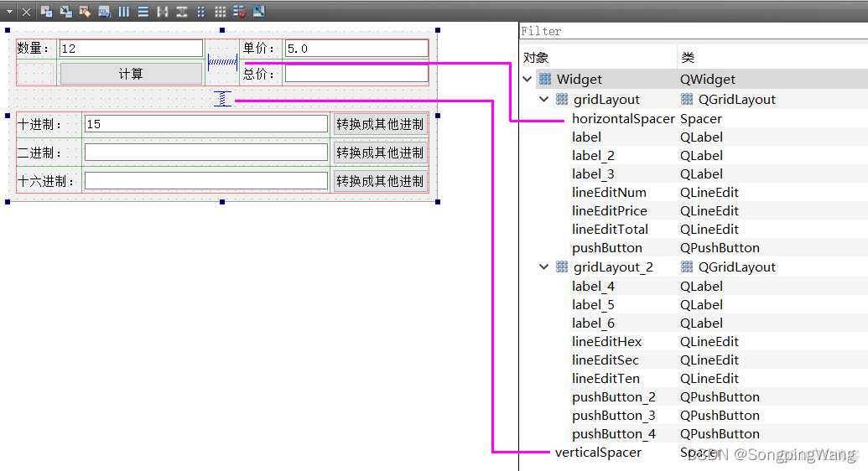868x471 pixels.
Task: Click the QGridLayout class icon for gridLayout
Action: pyautogui.click(x=687, y=99)
